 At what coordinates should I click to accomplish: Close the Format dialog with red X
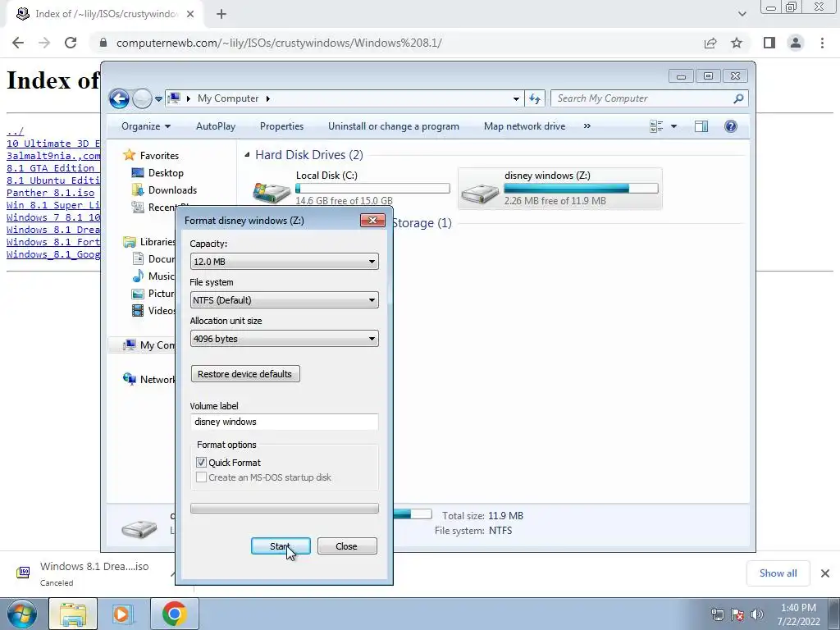(373, 220)
